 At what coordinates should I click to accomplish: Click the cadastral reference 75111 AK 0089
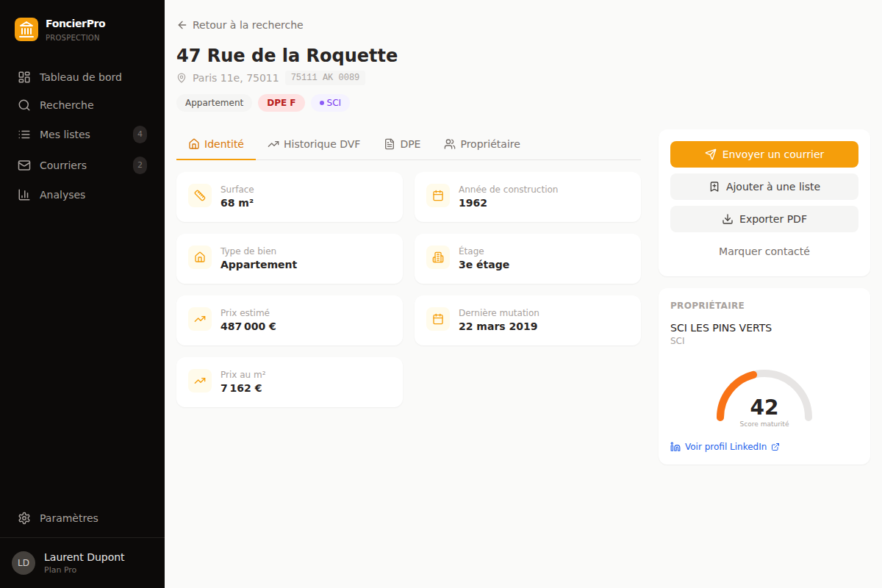pos(325,77)
